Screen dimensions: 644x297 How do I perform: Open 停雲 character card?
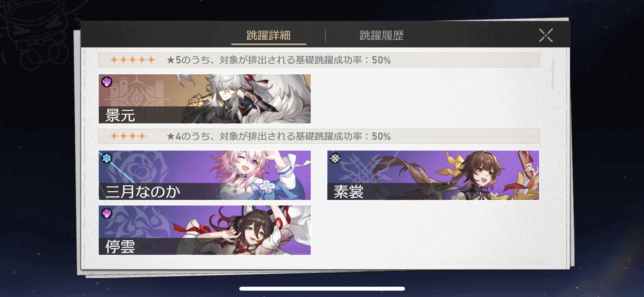(205, 230)
